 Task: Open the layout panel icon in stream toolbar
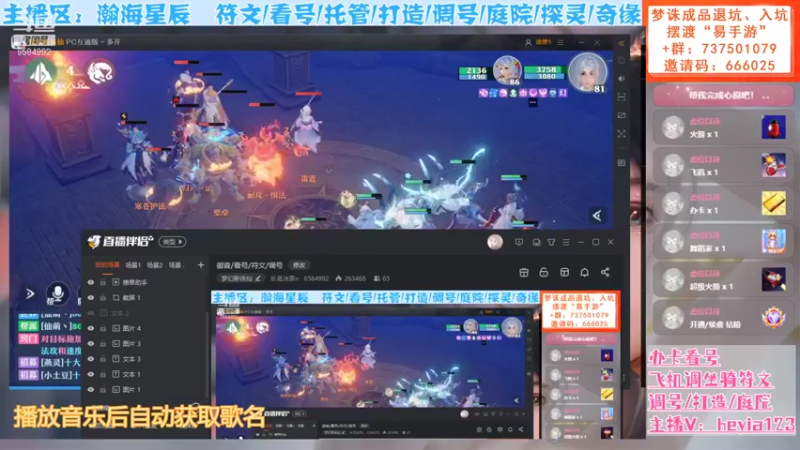pos(564,272)
